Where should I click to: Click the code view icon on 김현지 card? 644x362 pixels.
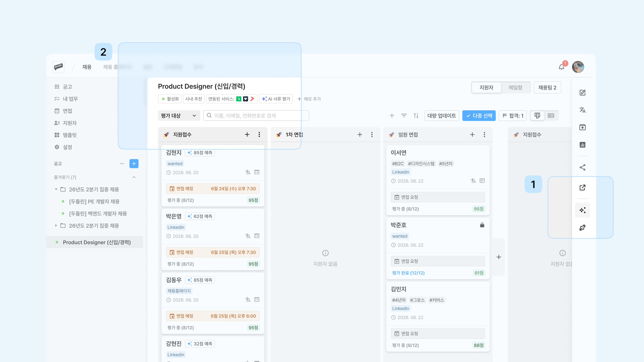(257, 172)
